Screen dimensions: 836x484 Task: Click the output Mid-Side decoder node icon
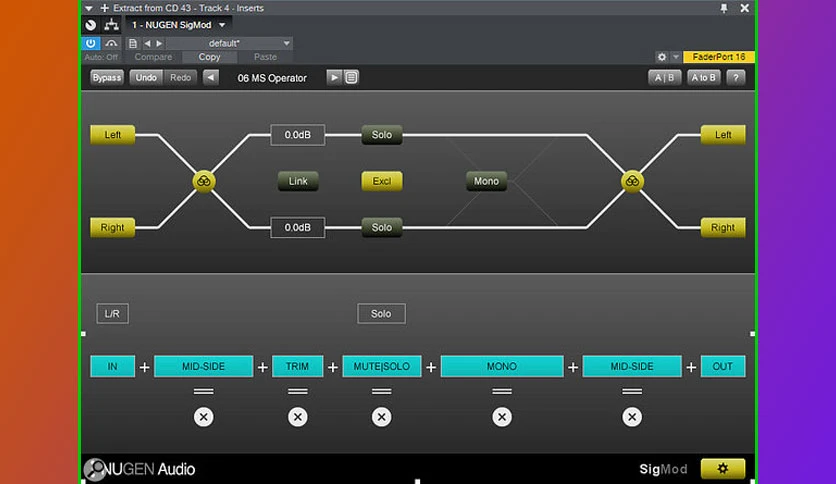point(632,181)
